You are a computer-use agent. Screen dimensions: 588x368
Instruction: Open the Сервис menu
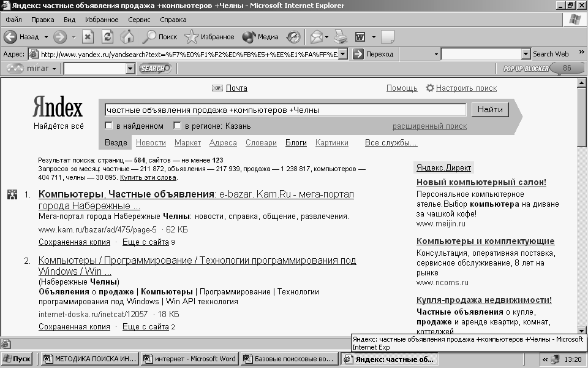click(139, 20)
